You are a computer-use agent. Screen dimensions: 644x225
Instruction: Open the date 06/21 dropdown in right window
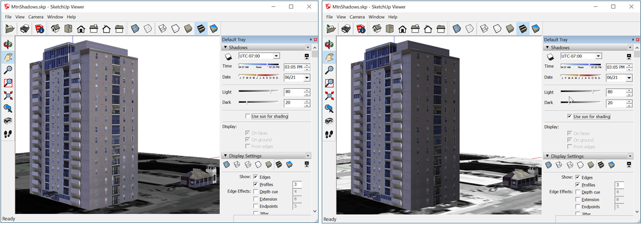coord(629,78)
